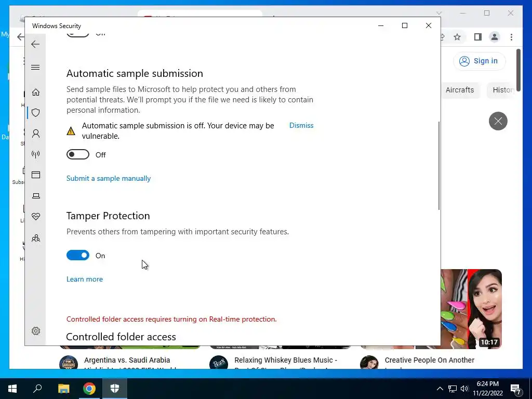This screenshot has height=399, width=532.
Task: Go back in Windows Security
Action: (x=35, y=44)
